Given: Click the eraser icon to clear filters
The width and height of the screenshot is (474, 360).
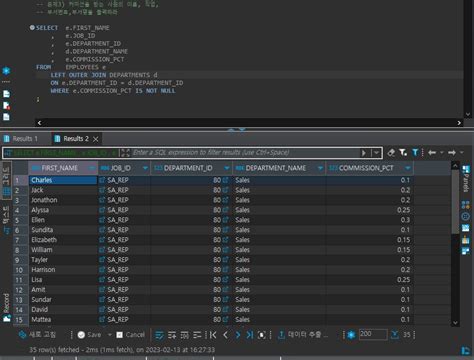Looking at the screenshot, I should pyautogui.click(x=391, y=153).
